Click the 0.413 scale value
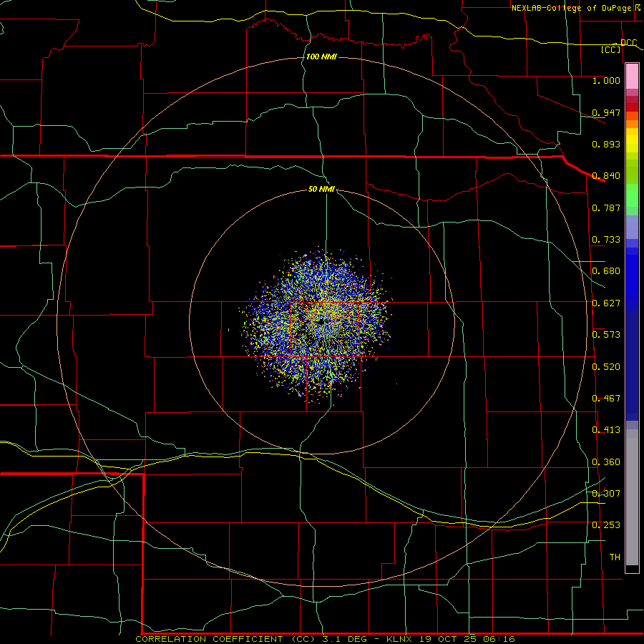Screen dimensions: 644x644 606,430
